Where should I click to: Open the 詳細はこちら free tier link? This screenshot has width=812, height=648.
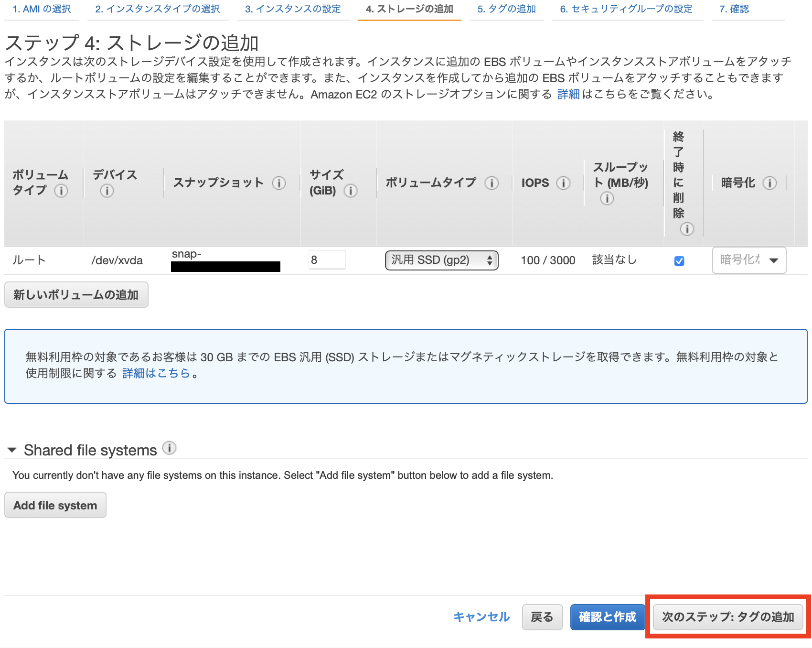pyautogui.click(x=155, y=373)
